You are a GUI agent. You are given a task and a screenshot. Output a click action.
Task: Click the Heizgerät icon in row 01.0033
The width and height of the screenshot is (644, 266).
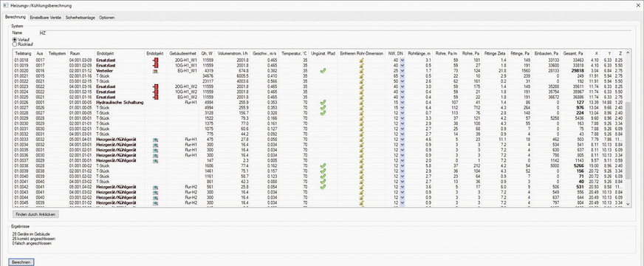point(156,140)
